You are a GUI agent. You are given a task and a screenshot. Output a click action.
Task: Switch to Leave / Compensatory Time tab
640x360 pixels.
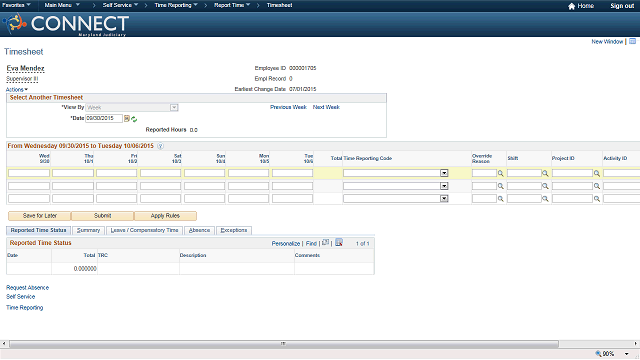pos(144,231)
